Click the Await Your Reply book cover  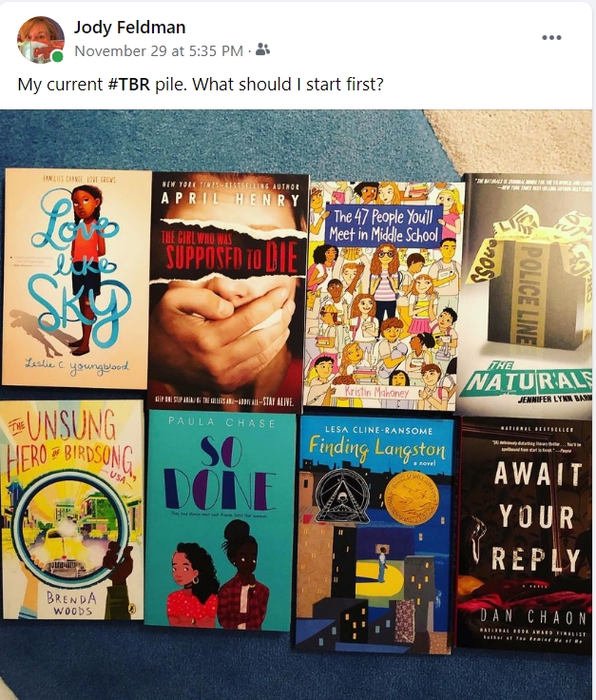tap(525, 535)
